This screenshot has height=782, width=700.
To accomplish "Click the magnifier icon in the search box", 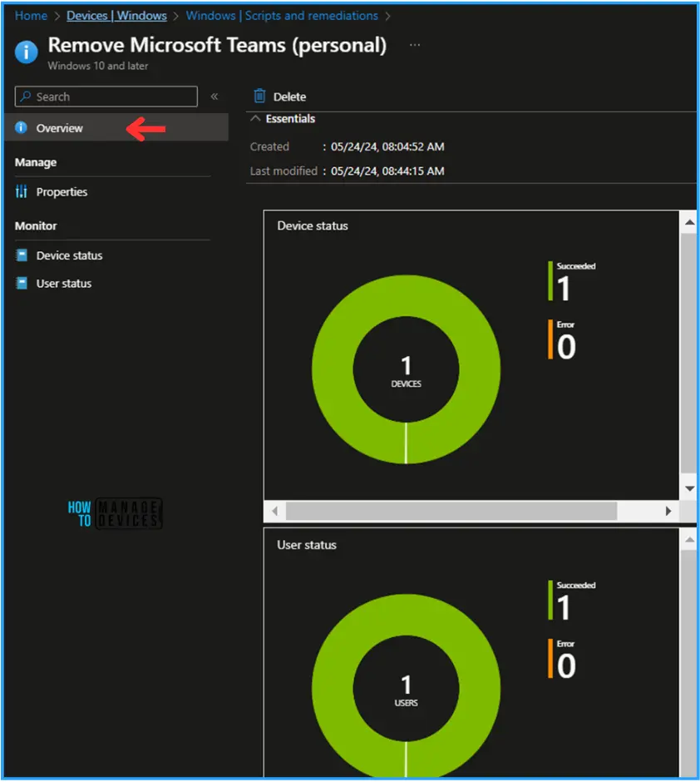I will click(x=26, y=97).
